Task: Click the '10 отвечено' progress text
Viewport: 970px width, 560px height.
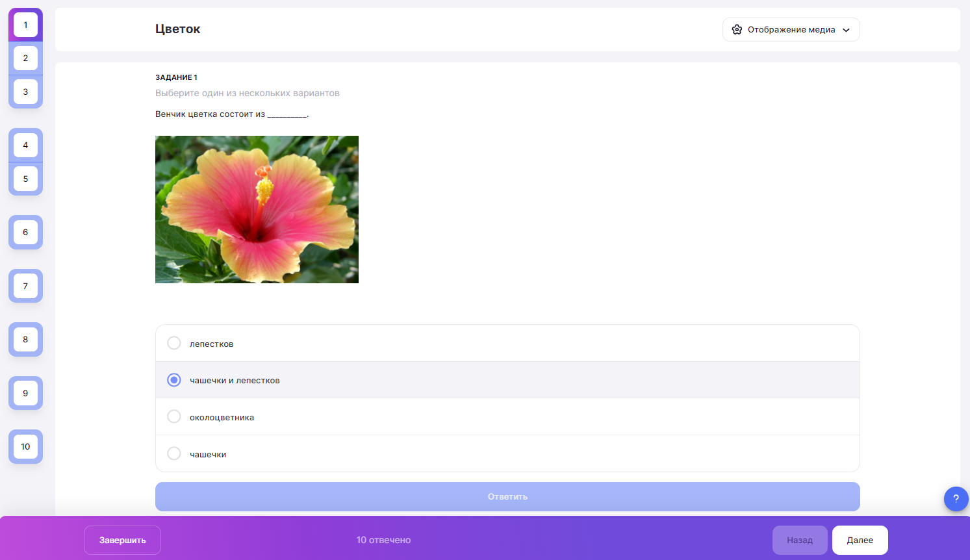Action: pos(383,540)
